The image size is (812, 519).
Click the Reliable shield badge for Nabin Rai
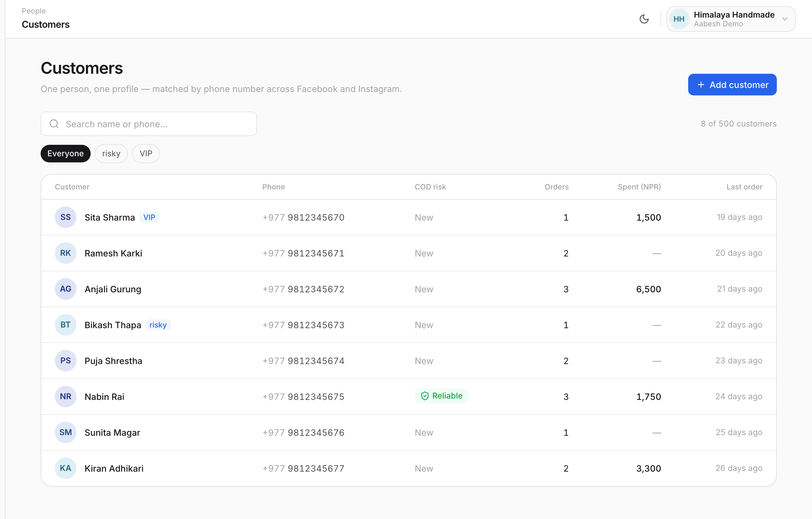[x=442, y=396]
